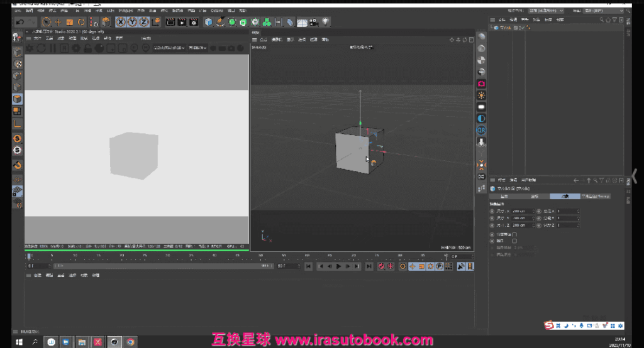Click the coordinate system icon
The width and height of the screenshot is (644, 348).
pos(156,22)
